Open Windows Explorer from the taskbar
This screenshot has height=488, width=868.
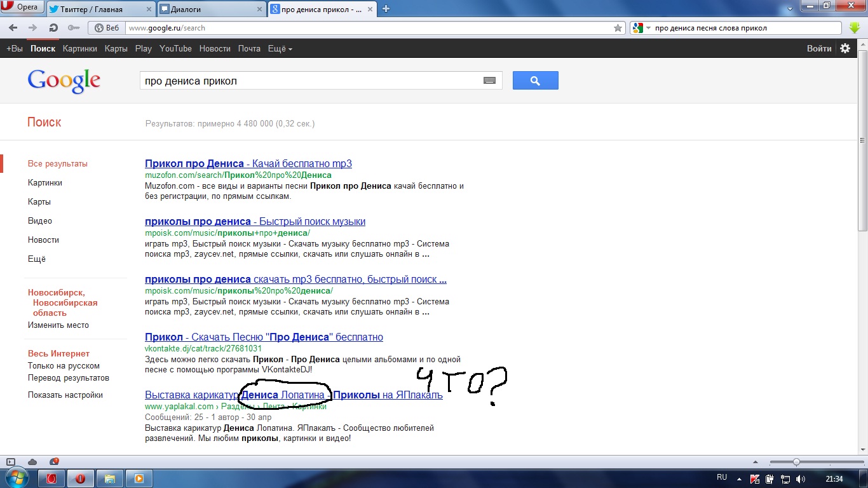coord(109,478)
